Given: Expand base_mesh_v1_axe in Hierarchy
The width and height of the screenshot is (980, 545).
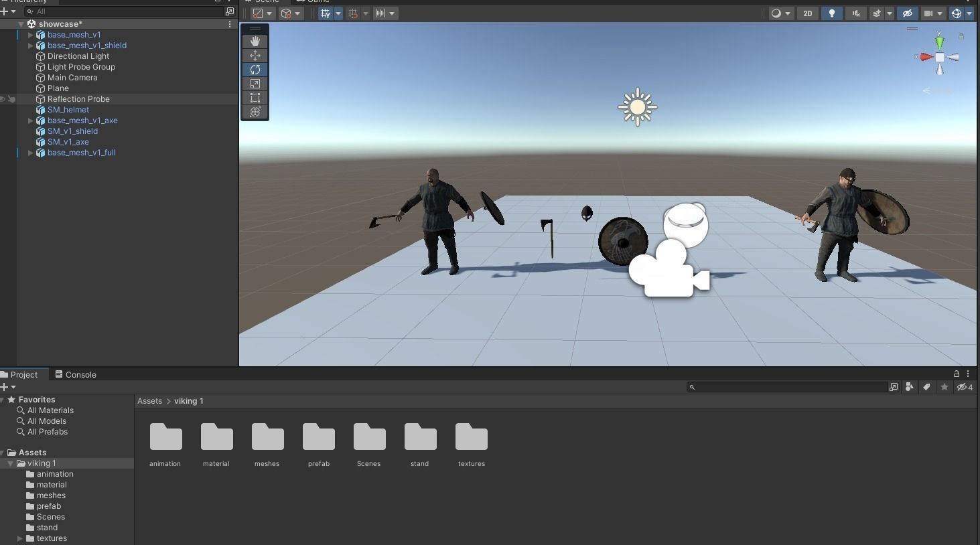Looking at the screenshot, I should point(30,121).
